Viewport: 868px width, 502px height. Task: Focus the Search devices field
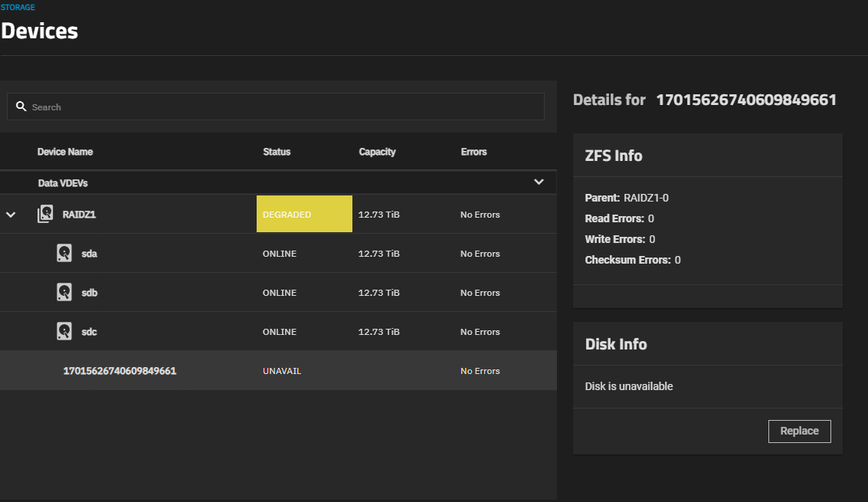coord(276,107)
